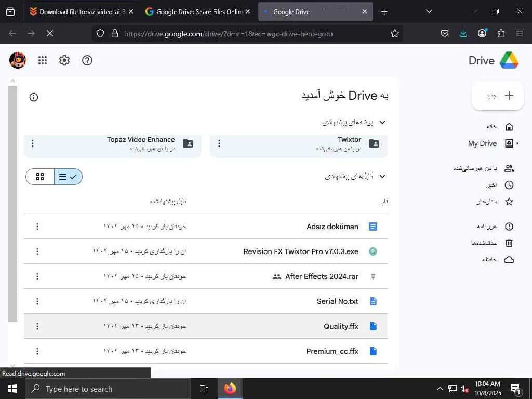Click the Google Drive logo
Viewport: 532px width, 399px height.
(x=510, y=60)
